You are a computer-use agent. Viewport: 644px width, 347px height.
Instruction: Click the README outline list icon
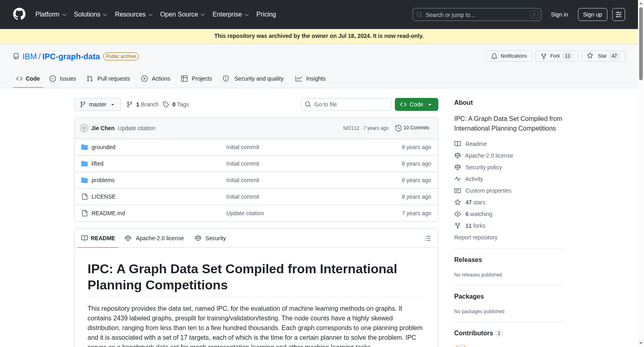click(428, 238)
